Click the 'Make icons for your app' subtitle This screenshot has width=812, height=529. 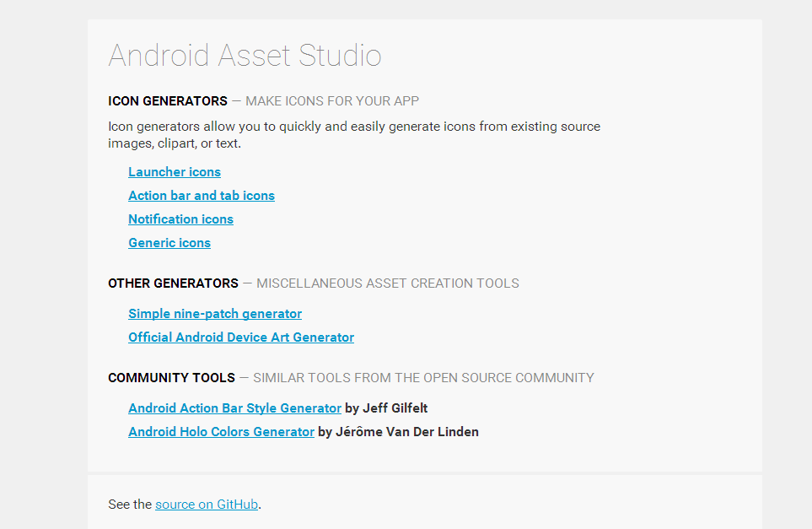pyautogui.click(x=332, y=101)
